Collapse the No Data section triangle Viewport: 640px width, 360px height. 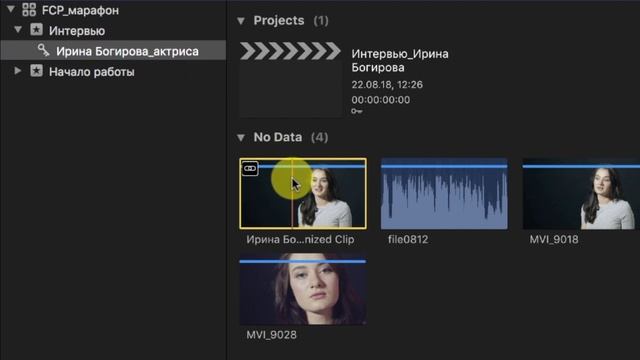click(241, 138)
